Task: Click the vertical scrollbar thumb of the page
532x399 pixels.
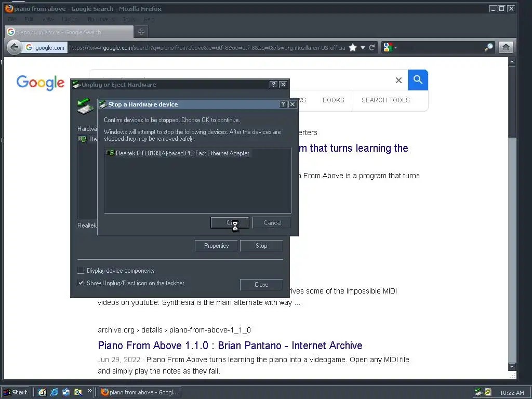Action: click(512, 101)
